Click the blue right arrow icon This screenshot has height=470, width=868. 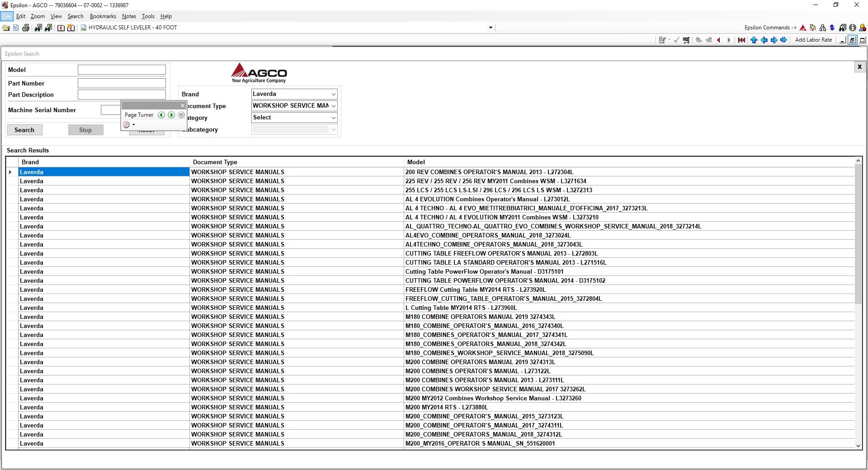tap(774, 40)
